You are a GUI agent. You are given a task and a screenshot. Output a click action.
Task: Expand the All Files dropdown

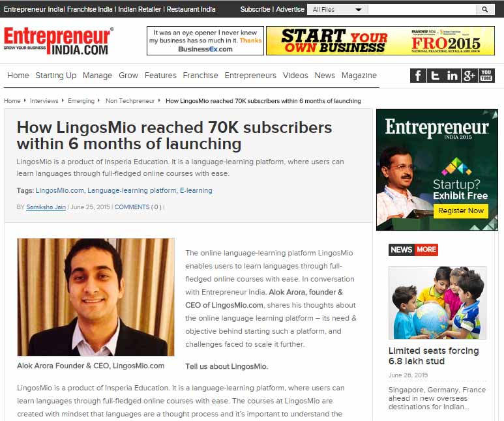(337, 10)
